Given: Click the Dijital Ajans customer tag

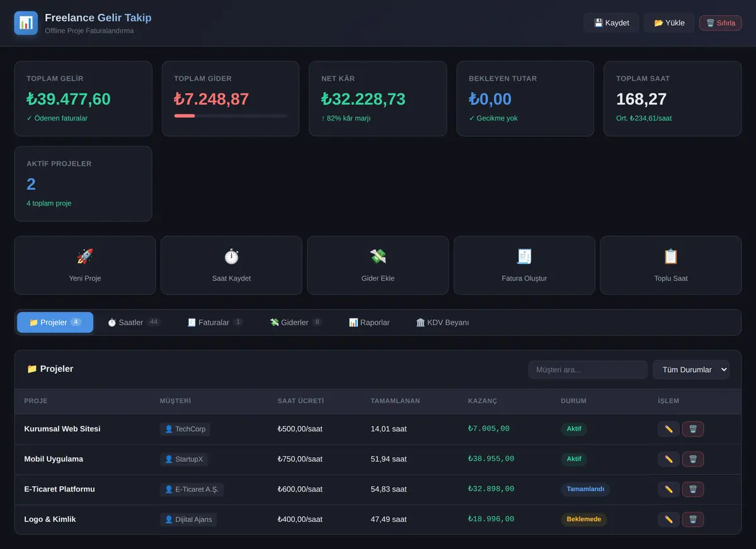Looking at the screenshot, I should click(x=188, y=519).
